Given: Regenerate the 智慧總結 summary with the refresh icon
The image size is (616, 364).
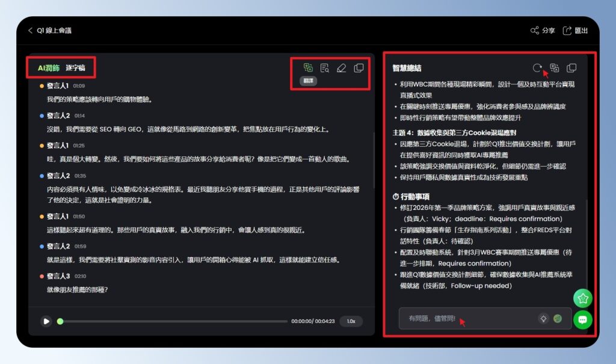Looking at the screenshot, I should [x=538, y=67].
